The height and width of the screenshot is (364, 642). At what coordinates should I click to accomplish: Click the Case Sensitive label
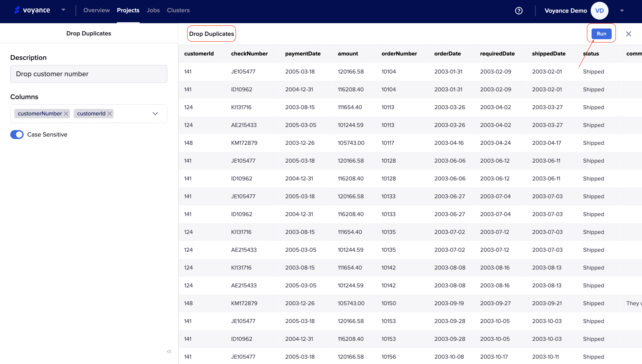point(47,135)
